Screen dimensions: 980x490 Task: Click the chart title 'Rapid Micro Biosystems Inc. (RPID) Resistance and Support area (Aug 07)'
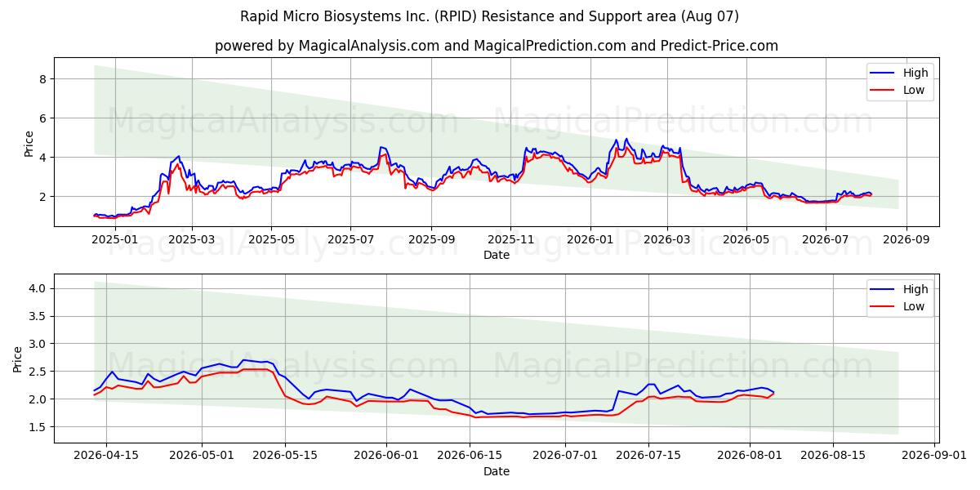[490, 16]
